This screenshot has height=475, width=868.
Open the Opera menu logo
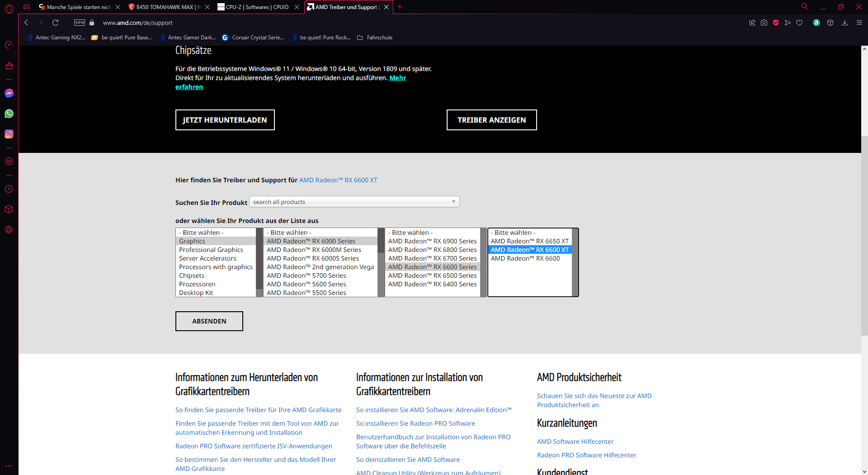coord(9,8)
